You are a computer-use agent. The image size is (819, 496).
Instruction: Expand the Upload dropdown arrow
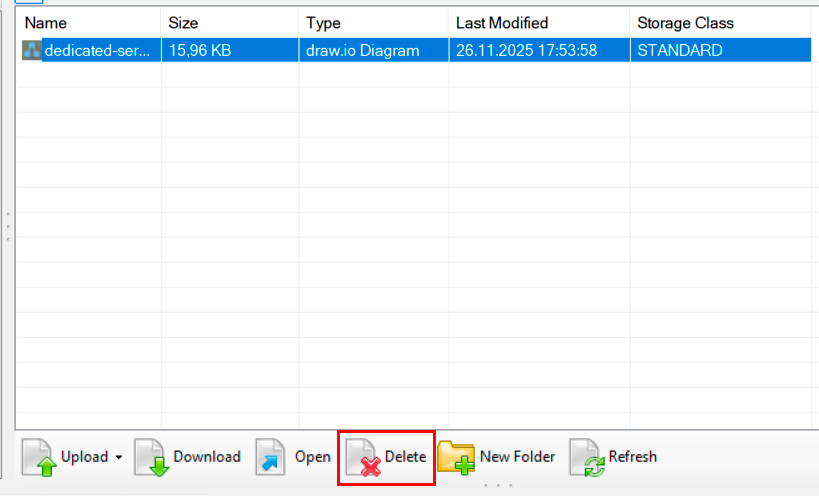[x=118, y=458]
